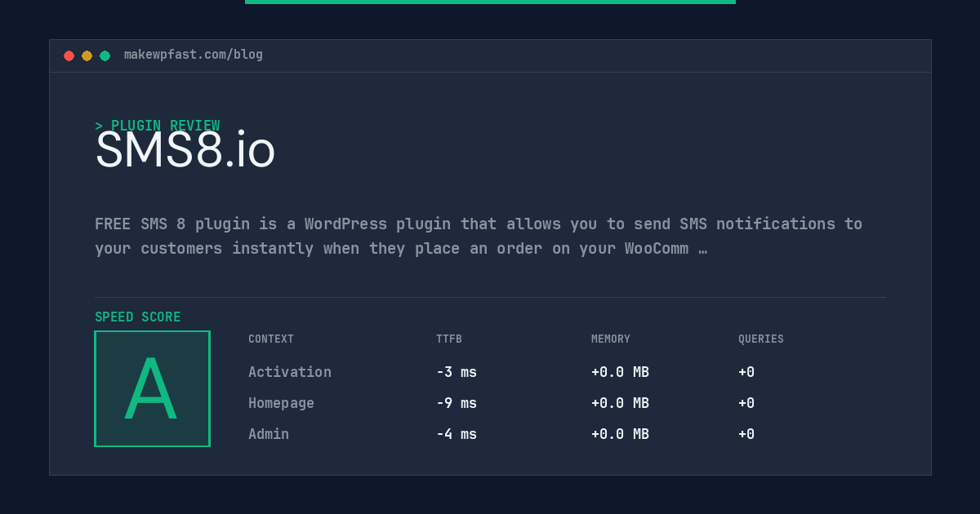This screenshot has height=514, width=980.
Task: Click the yellow minimize dot
Action: pos(87,55)
